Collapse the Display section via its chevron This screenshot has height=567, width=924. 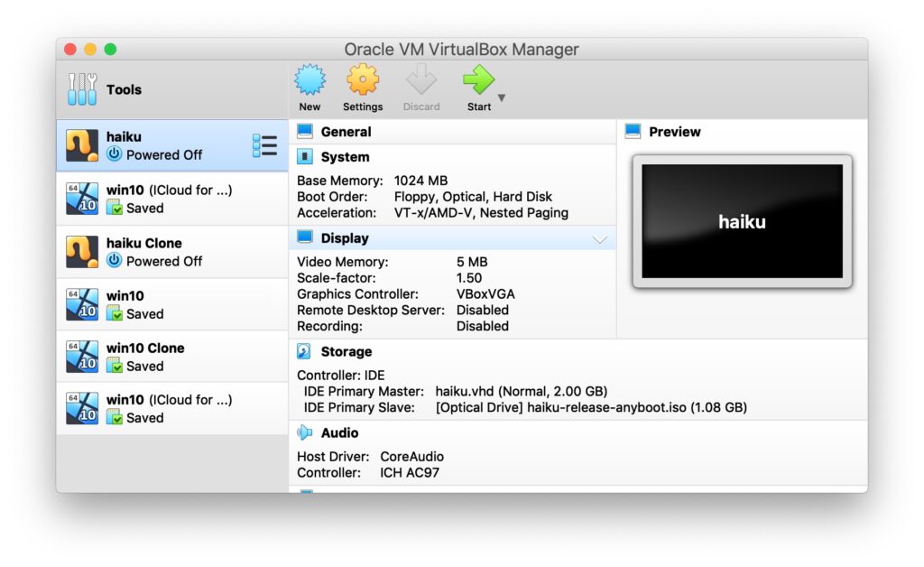(599, 237)
